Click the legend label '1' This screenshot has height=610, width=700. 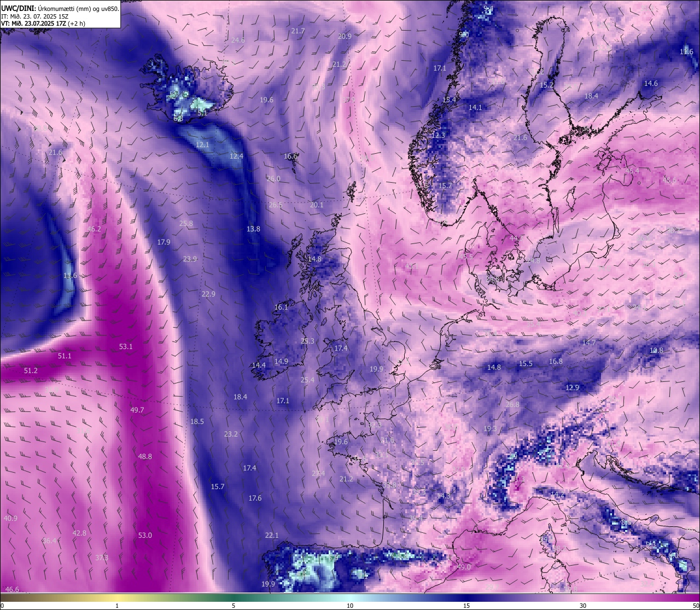point(117,606)
